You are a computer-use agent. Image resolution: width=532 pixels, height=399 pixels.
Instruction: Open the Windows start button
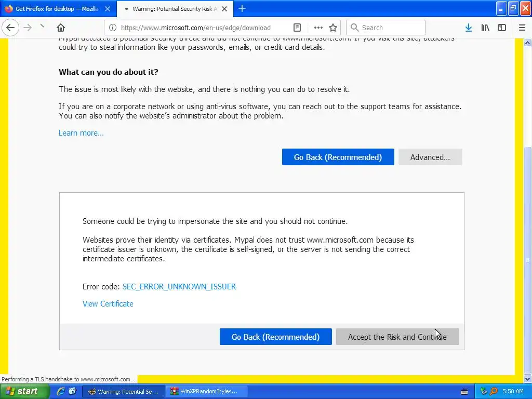(x=24, y=392)
